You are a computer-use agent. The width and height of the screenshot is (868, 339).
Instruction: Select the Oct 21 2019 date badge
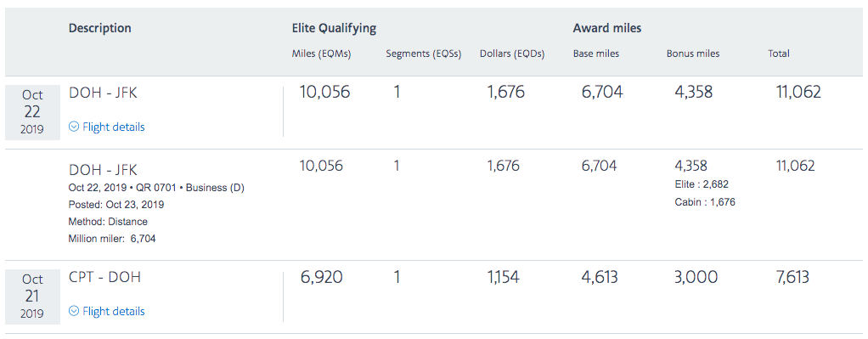tap(32, 297)
